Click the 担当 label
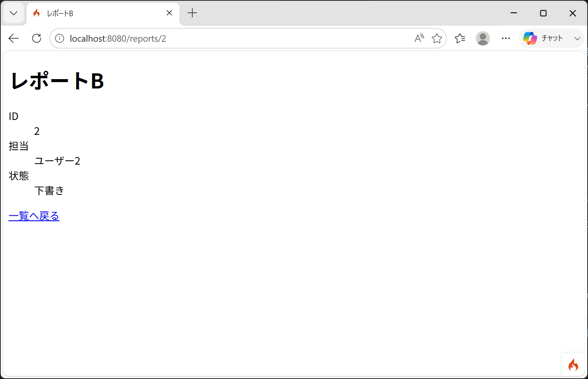Image resolution: width=588 pixels, height=379 pixels. (19, 146)
